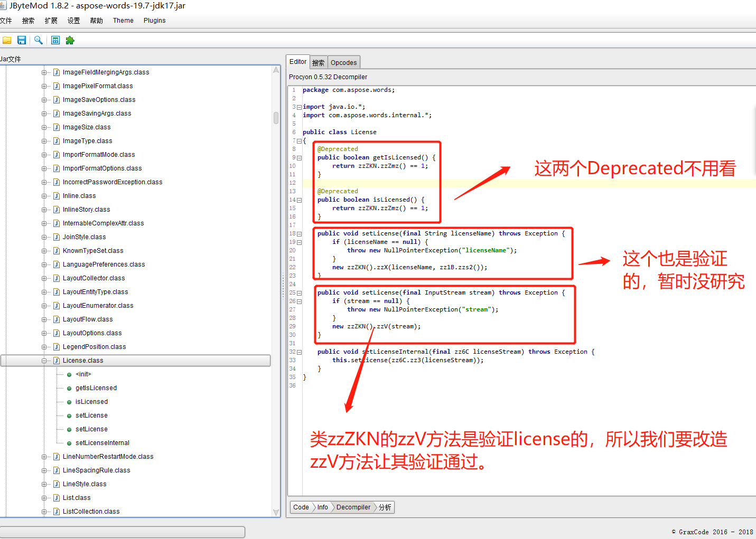The height and width of the screenshot is (539, 756).
Task: Click the Jar file tree scrollbar thumb
Action: (276, 118)
